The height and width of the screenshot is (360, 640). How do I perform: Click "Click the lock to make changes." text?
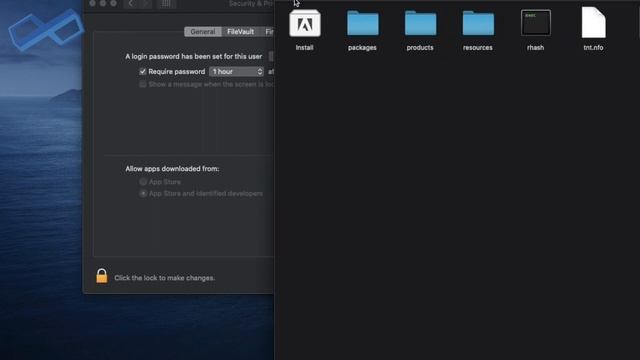pos(164,278)
